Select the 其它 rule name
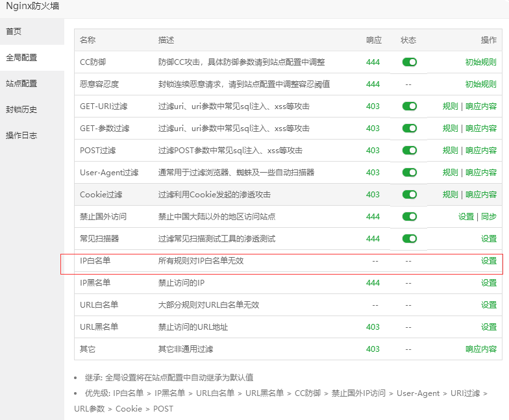Screen dimensions: 509x420 (x=88, y=349)
